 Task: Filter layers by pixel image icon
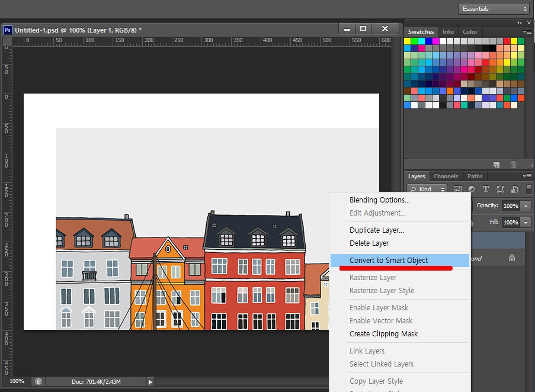click(457, 189)
